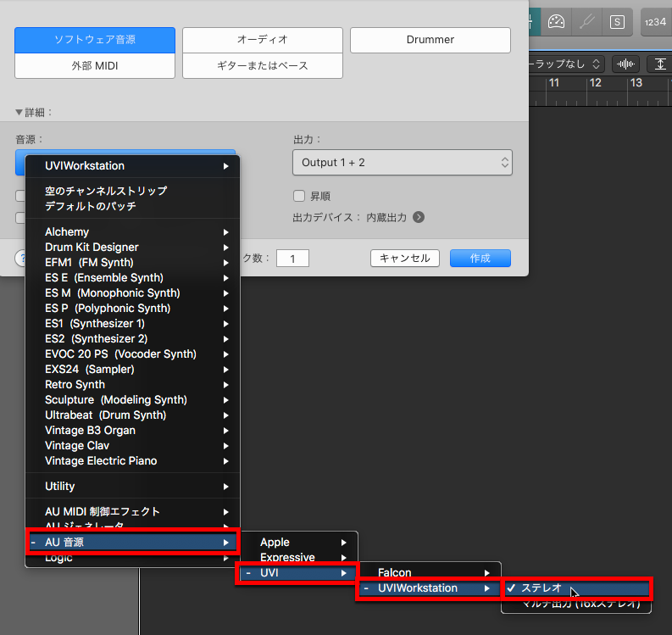The height and width of the screenshot is (635, 672).
Task: Click the track count field showing 1
Action: click(x=292, y=259)
